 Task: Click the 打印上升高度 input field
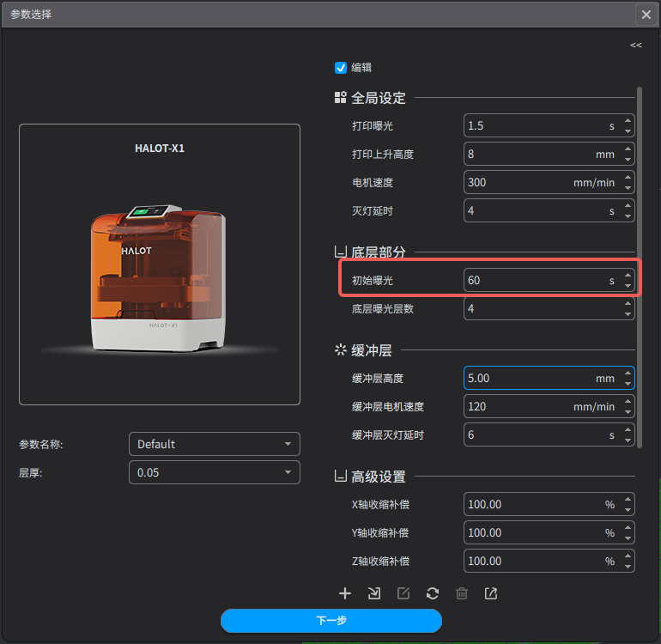click(549, 154)
